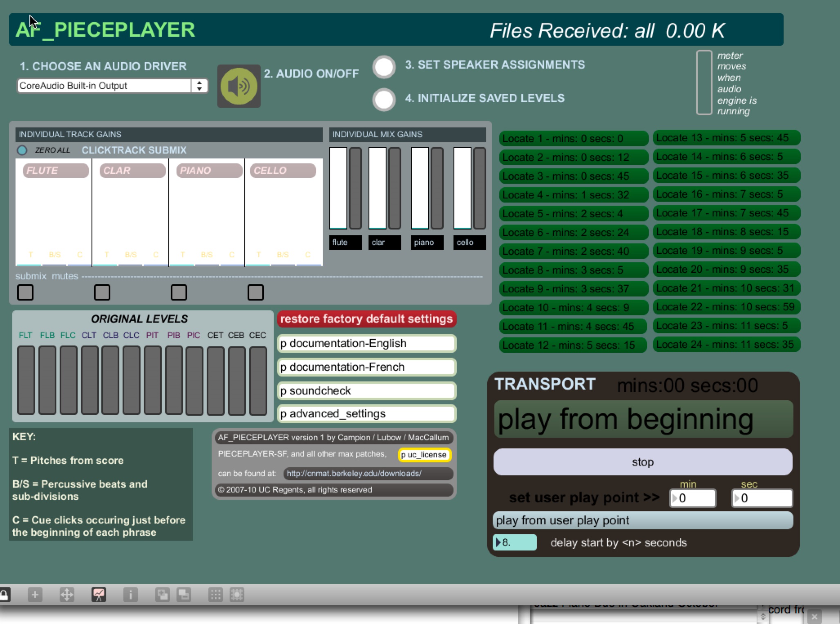Open the inspector info icon
Image resolution: width=840 pixels, height=624 pixels.
tap(130, 595)
